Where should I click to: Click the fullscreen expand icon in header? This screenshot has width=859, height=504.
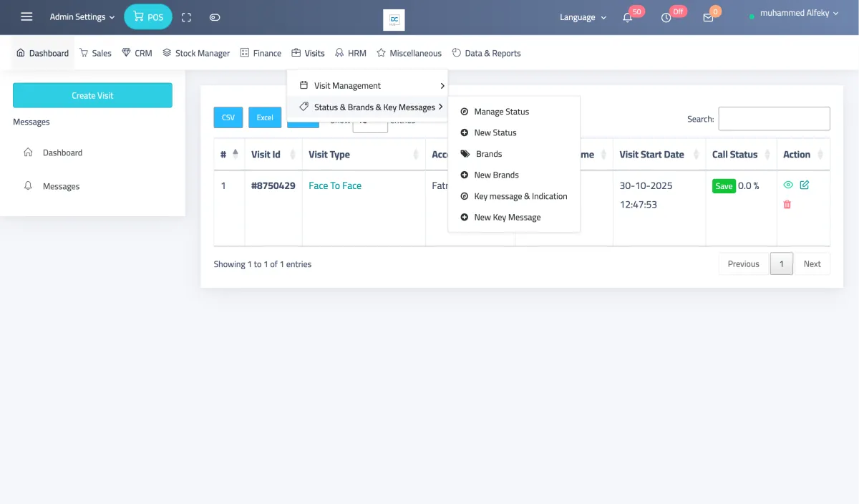186,16
